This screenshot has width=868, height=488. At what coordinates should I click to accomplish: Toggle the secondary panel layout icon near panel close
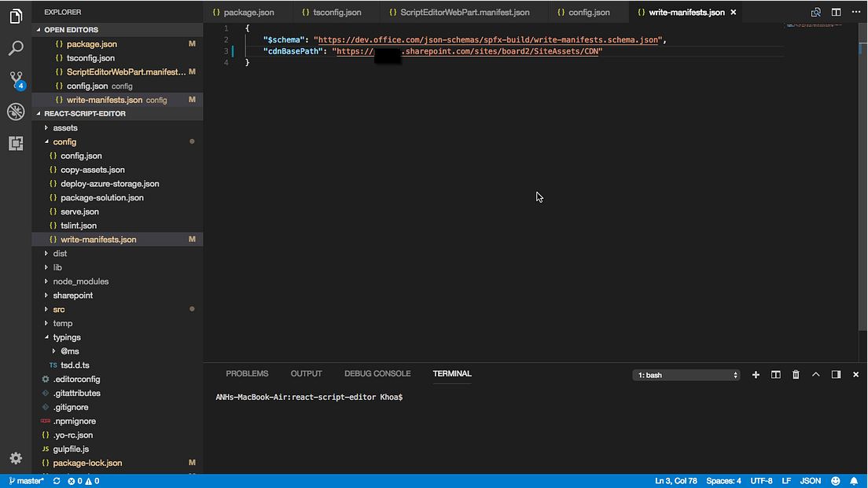click(836, 375)
